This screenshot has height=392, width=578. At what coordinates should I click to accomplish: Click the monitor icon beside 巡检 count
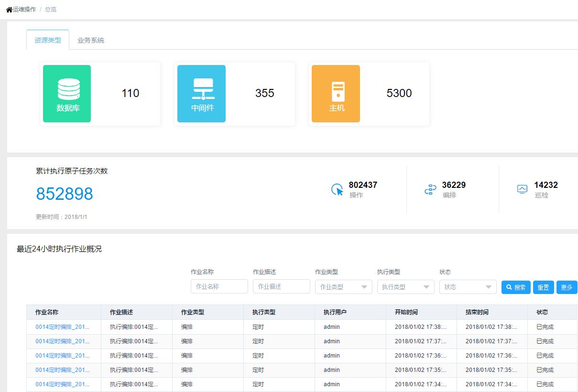pos(522,189)
